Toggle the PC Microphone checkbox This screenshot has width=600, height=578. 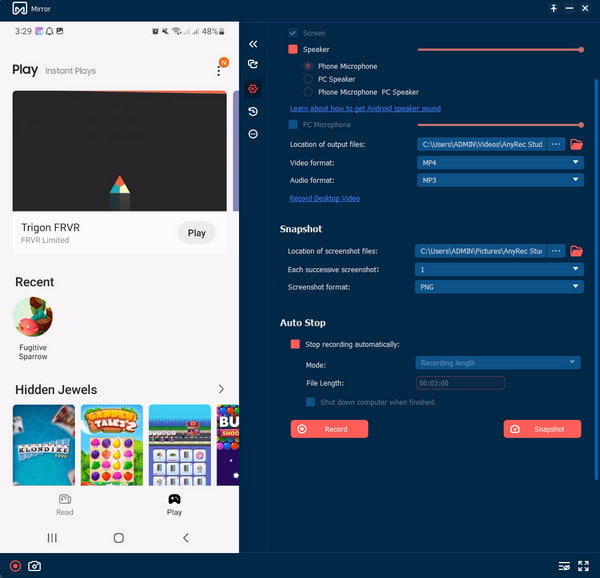(x=293, y=125)
